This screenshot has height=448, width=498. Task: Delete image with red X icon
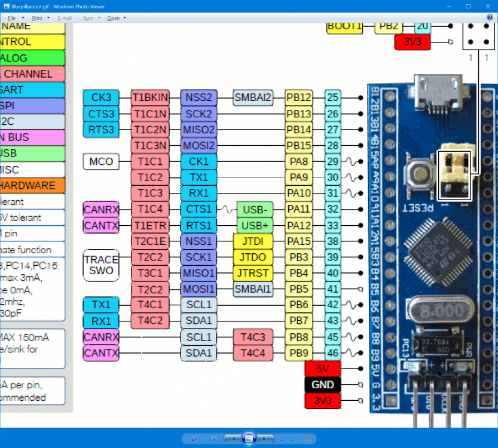click(x=308, y=439)
